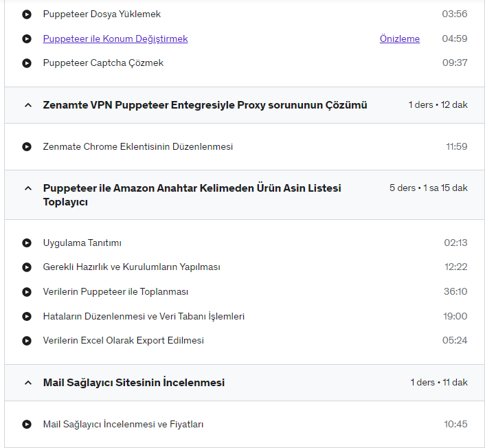Click the 05:24 duration

coord(455,340)
